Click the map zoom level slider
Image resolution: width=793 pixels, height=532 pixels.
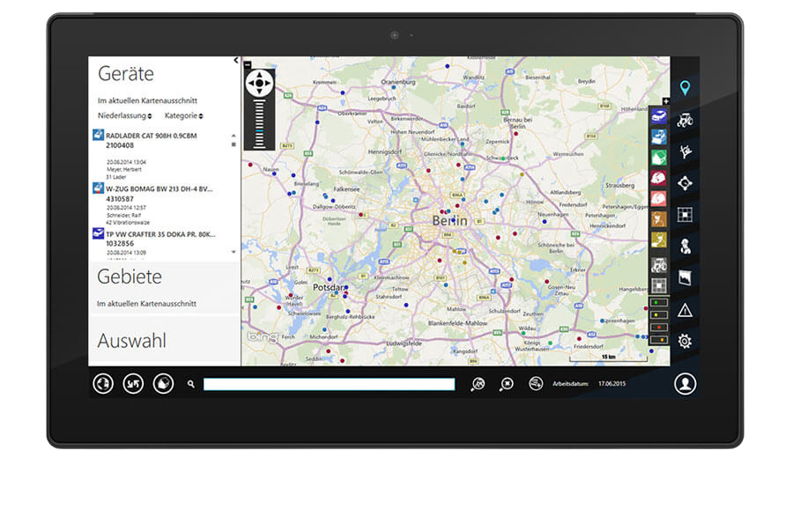[259, 123]
